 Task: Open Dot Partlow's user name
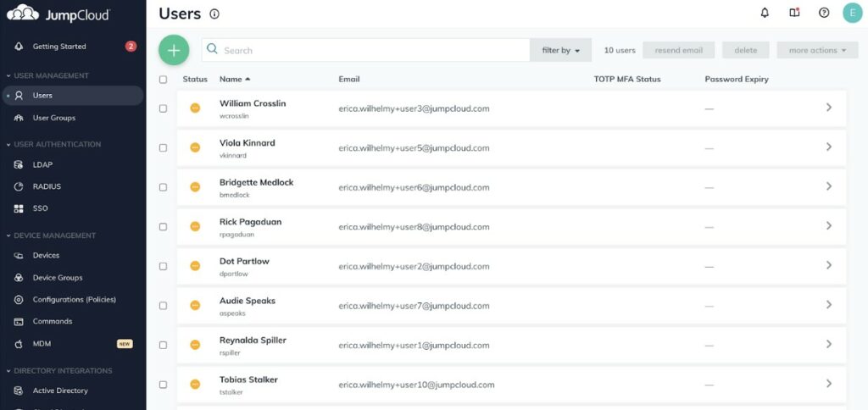pyautogui.click(x=244, y=261)
